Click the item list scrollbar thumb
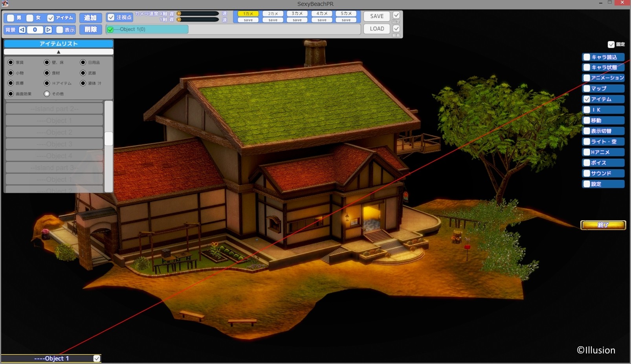This screenshot has width=631, height=364. pyautogui.click(x=108, y=139)
